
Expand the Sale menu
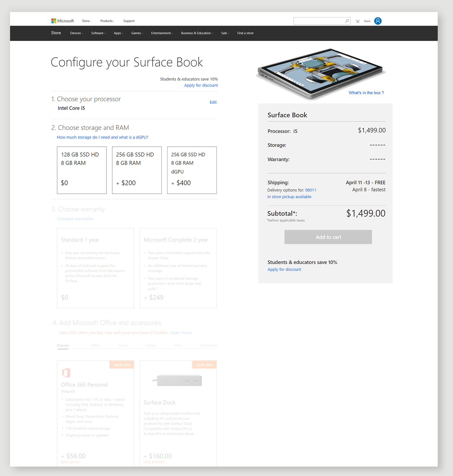225,33
